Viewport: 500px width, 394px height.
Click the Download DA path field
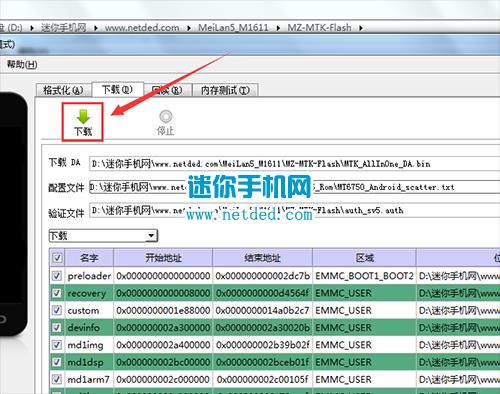295,164
